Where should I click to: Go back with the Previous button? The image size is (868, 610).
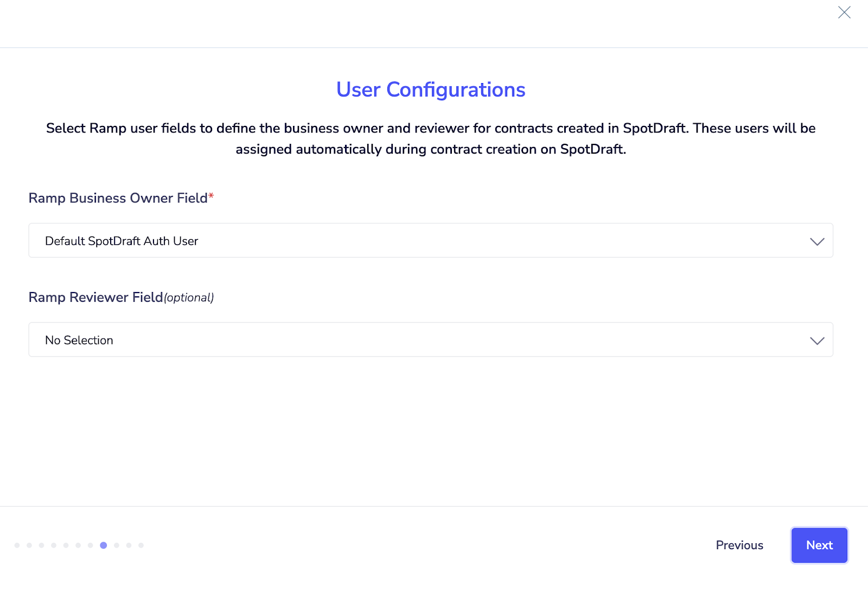click(x=739, y=545)
